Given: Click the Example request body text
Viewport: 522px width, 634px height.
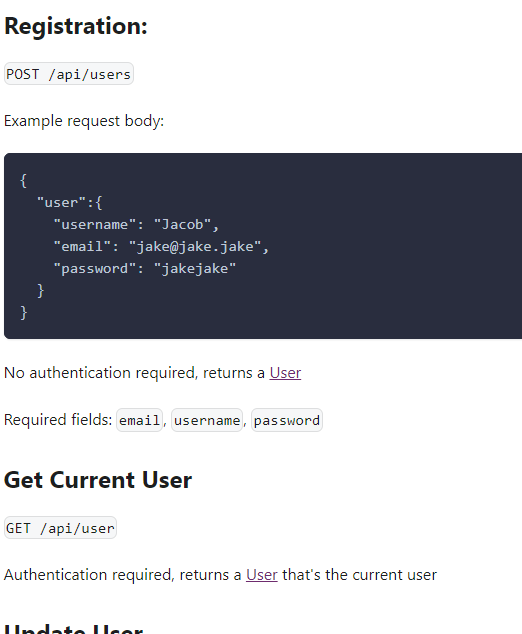Looking at the screenshot, I should [x=84, y=121].
